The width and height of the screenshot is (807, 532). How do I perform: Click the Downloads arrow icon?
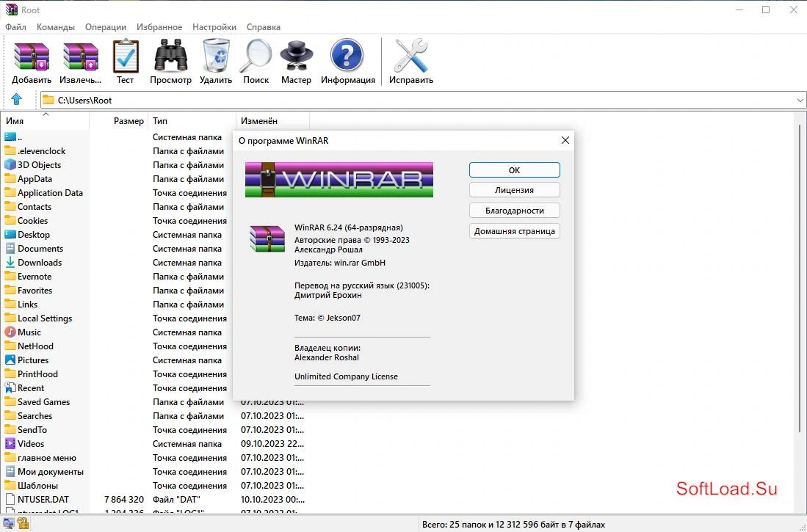(10, 263)
